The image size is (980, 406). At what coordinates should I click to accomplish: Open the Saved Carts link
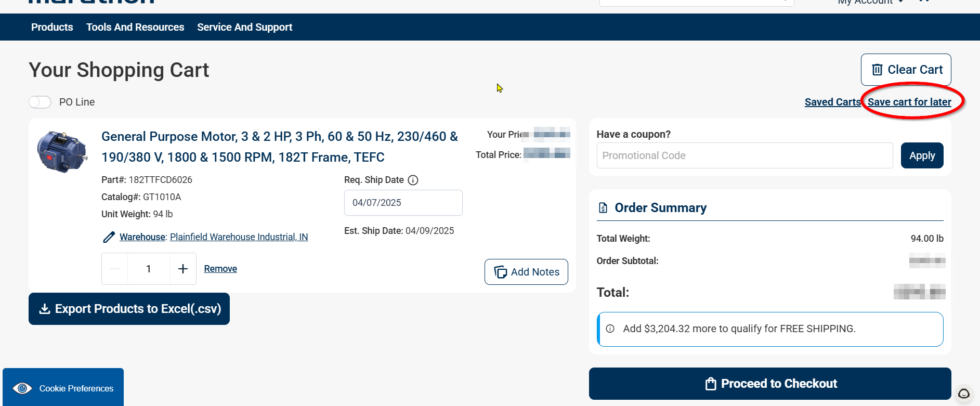coord(832,102)
